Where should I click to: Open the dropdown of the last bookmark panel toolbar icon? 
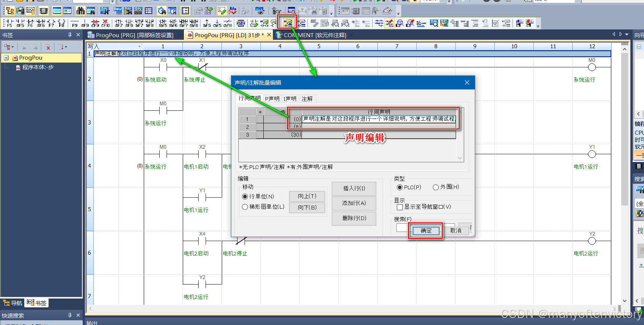click(x=66, y=47)
